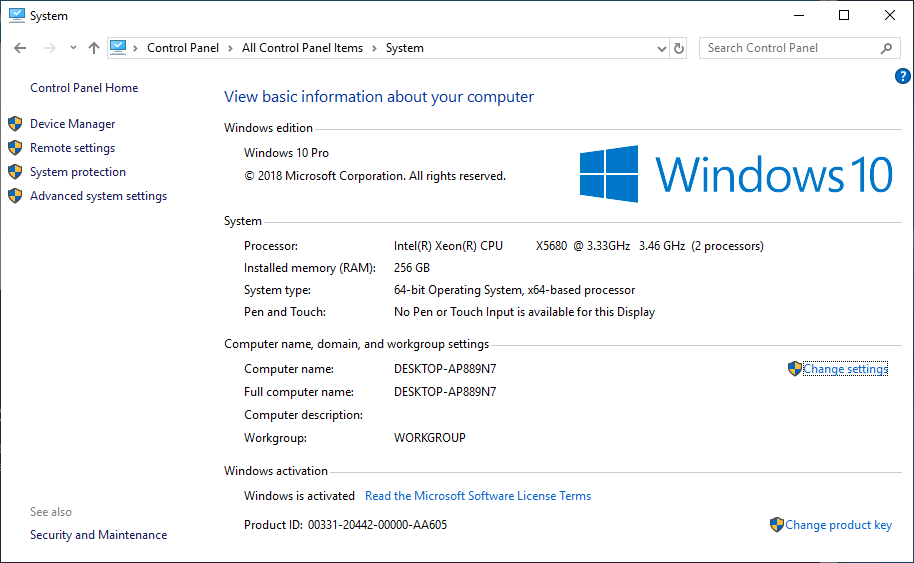Click the 64-bit Operating System value
Screen dimensions: 914x563
[x=514, y=290]
